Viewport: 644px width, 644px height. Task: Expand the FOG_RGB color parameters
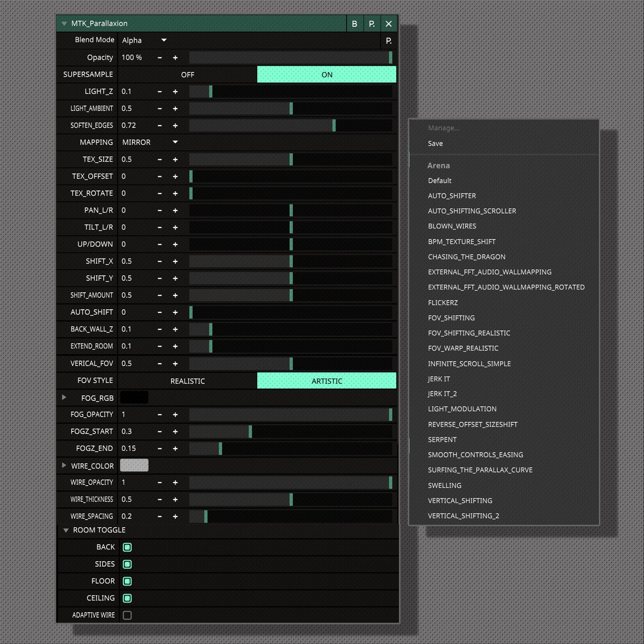tap(64, 397)
